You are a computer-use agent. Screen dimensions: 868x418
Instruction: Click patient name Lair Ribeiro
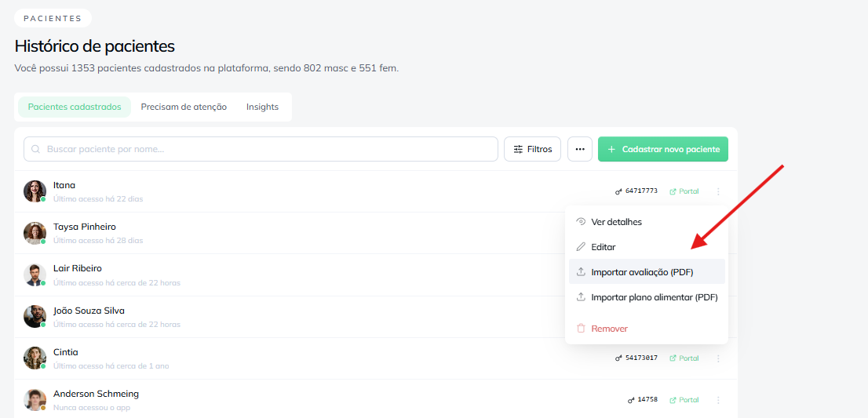[x=78, y=268]
